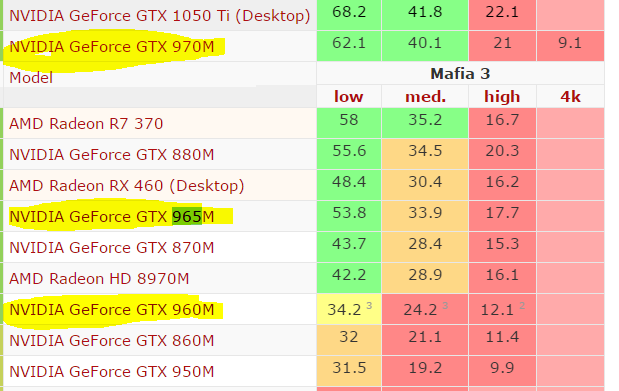Select GTX 950M low value 31.5
Image resolution: width=619 pixels, height=391 pixels.
(x=349, y=368)
